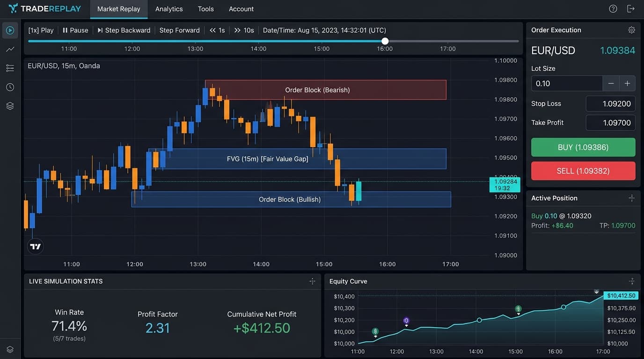Click the layers icon at the sidebar bottom

coord(10,349)
